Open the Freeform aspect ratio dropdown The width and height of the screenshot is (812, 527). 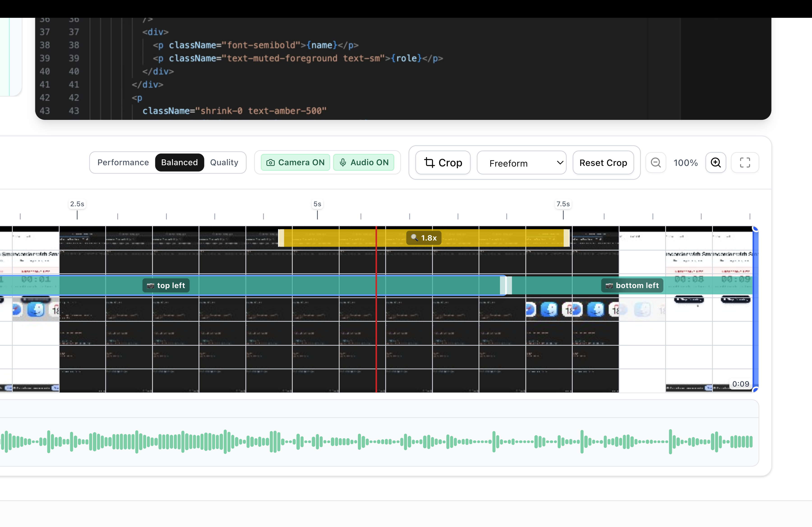point(521,163)
